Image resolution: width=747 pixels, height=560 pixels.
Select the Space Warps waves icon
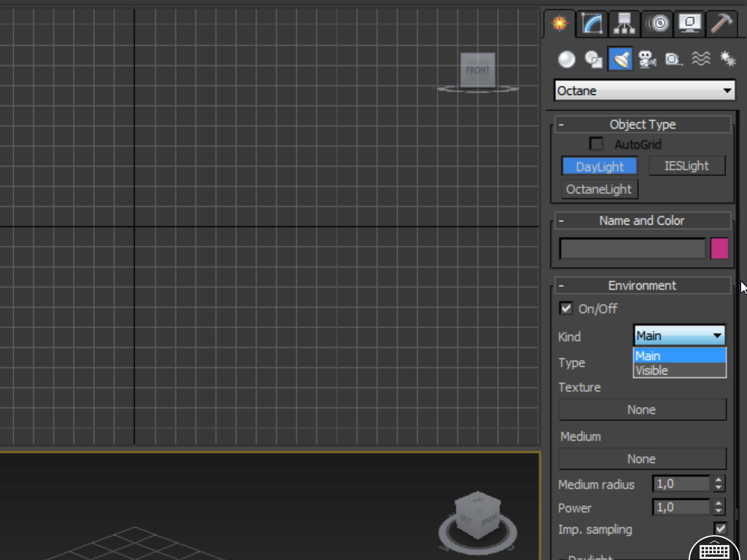(x=701, y=59)
